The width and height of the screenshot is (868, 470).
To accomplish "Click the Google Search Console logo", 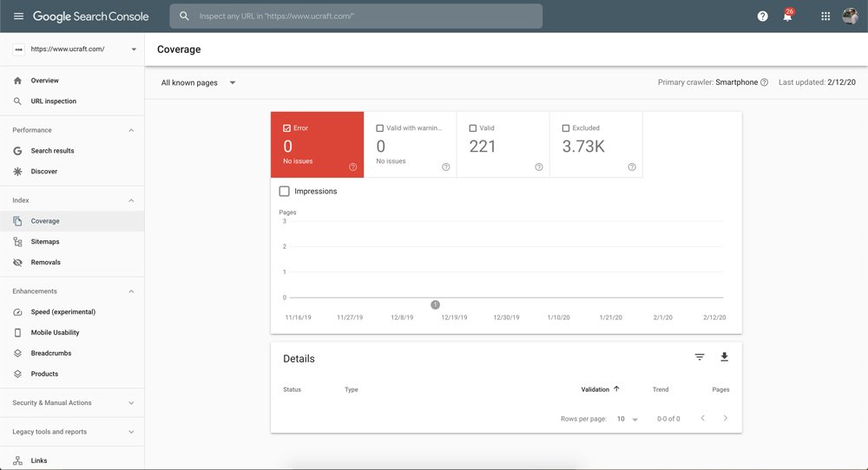I will coord(91,16).
